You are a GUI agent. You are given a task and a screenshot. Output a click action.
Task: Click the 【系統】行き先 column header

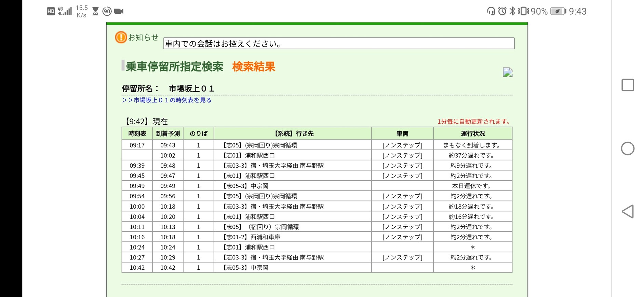(293, 133)
